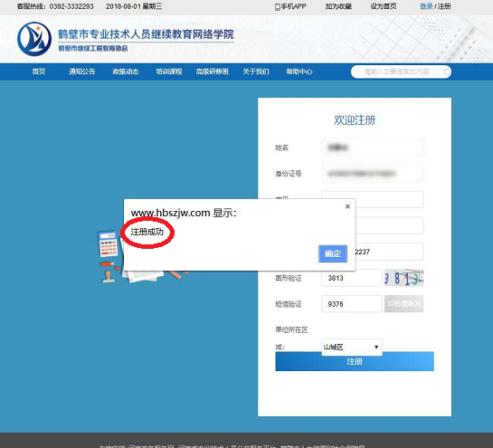Viewport: 493px width, 448px height.
Task: Click the captcha image to refresh
Action: 404,278
